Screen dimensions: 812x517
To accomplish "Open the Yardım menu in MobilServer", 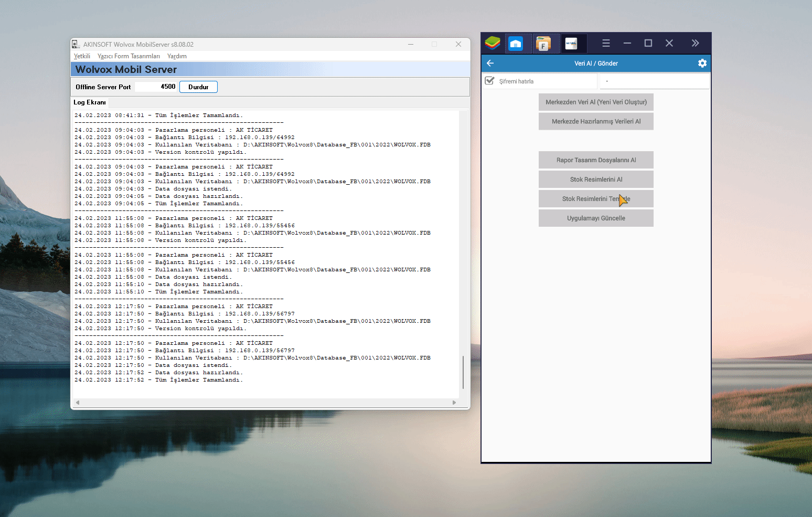I will tap(177, 56).
